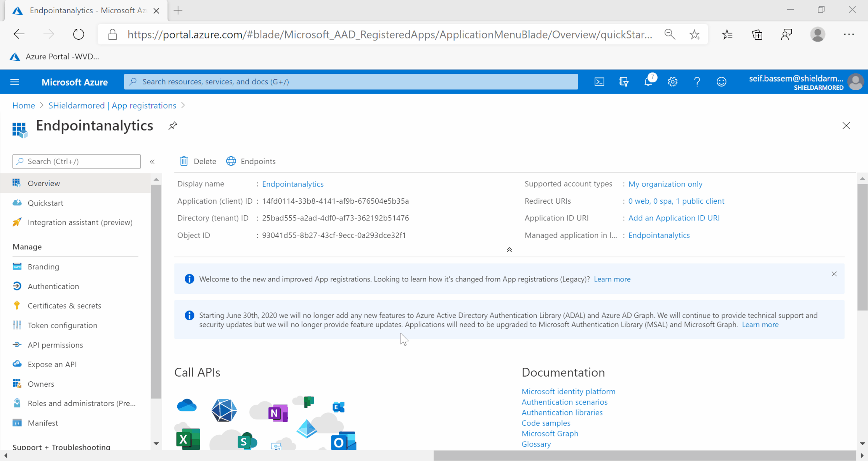
Task: Open the portal hamburger menu
Action: coord(15,82)
